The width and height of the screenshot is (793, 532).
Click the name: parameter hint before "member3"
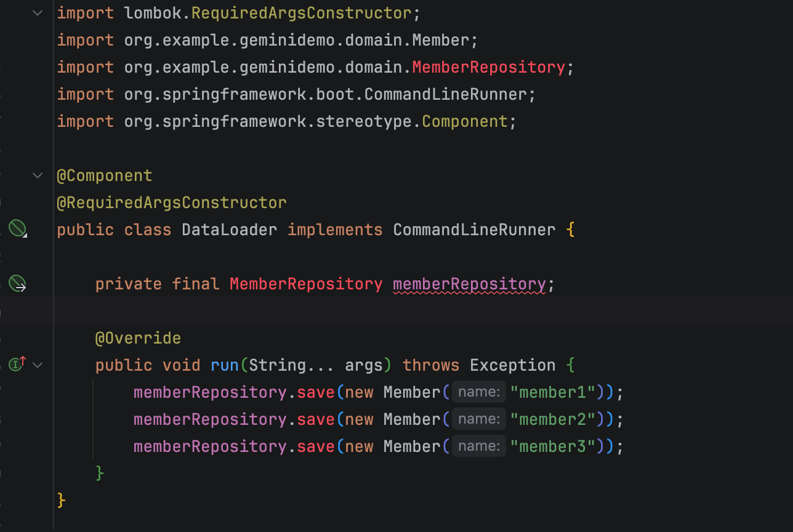(x=479, y=446)
